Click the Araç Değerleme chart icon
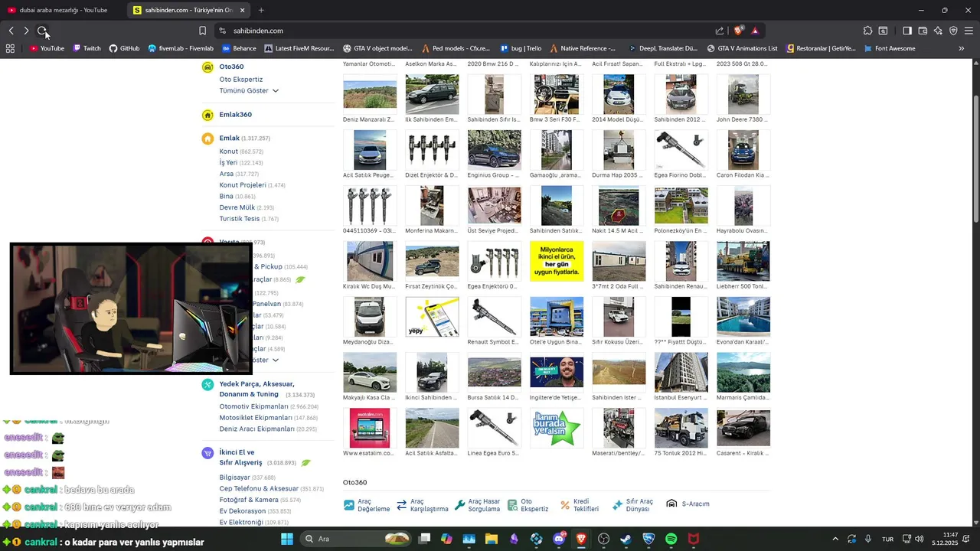Viewport: 980px width, 551px height. tap(349, 505)
